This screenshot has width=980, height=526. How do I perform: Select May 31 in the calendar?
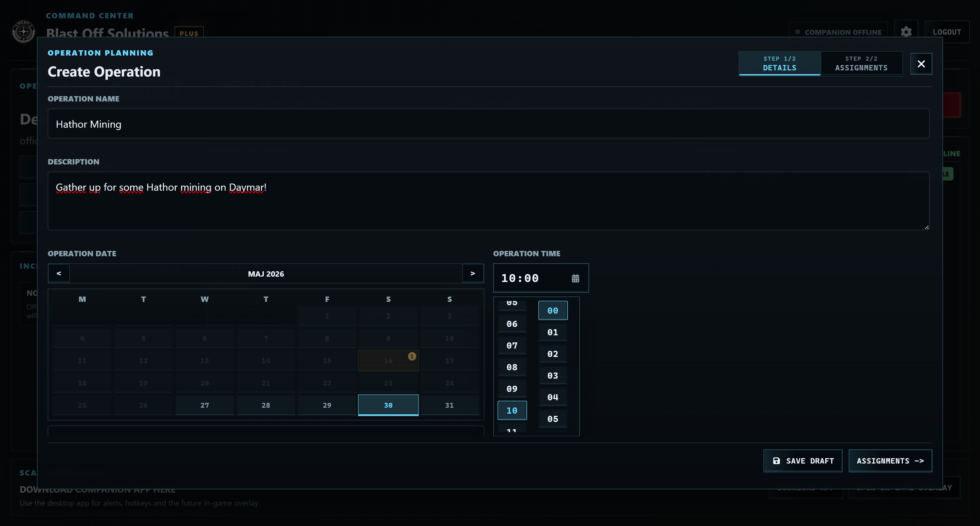tap(449, 405)
